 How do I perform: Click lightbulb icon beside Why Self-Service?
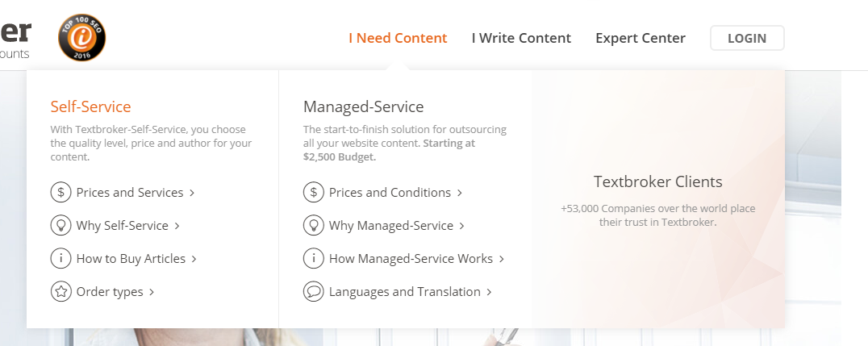click(61, 225)
